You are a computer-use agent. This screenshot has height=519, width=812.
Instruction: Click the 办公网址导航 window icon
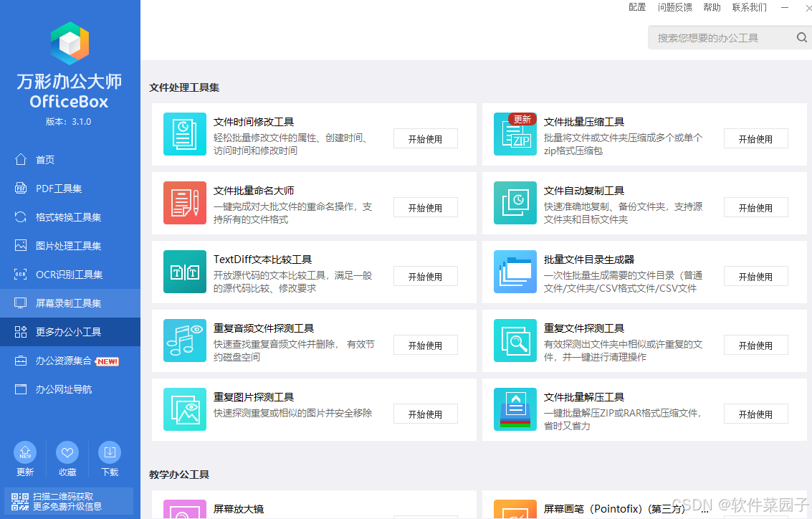[x=21, y=389]
